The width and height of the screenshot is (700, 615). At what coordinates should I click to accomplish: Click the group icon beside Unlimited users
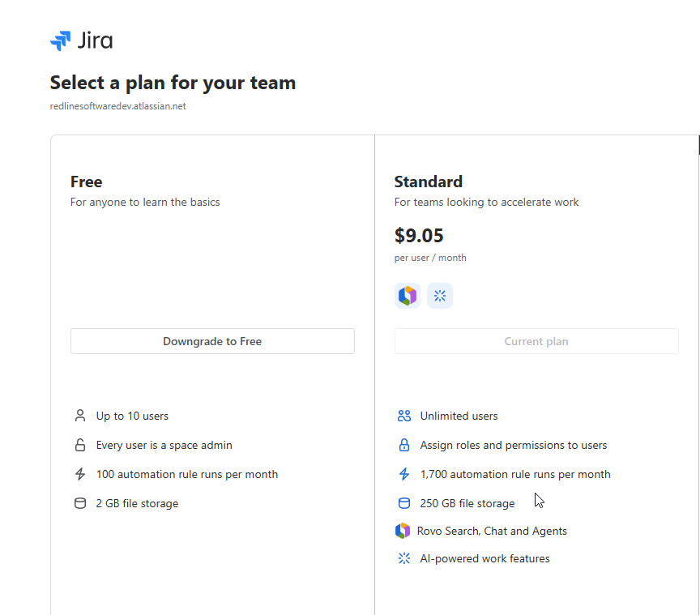(404, 416)
